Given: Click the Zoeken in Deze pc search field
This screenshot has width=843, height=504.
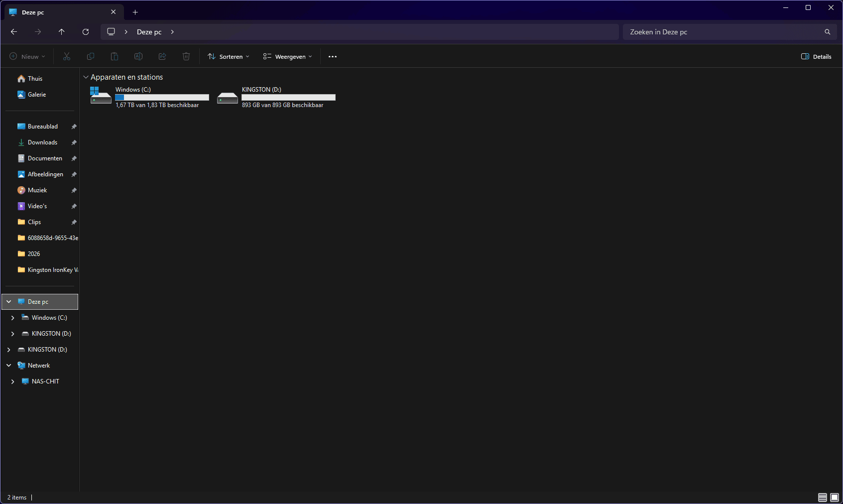Looking at the screenshot, I should (722, 32).
